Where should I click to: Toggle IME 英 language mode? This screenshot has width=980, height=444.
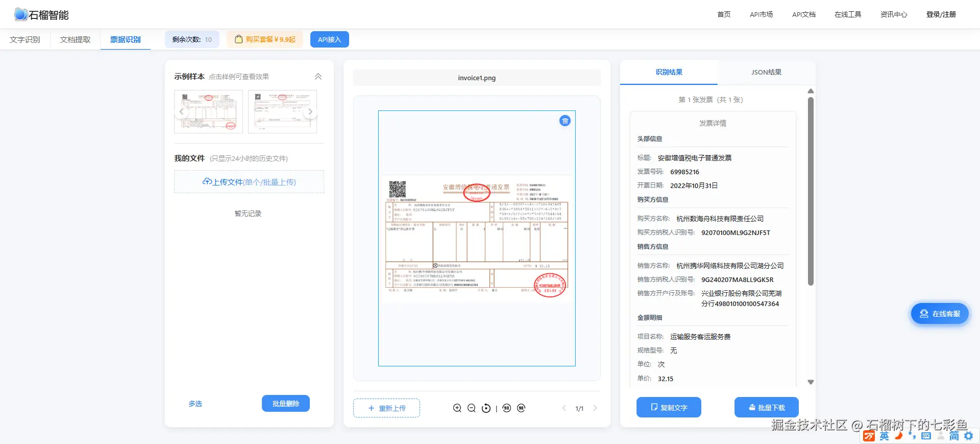[884, 436]
